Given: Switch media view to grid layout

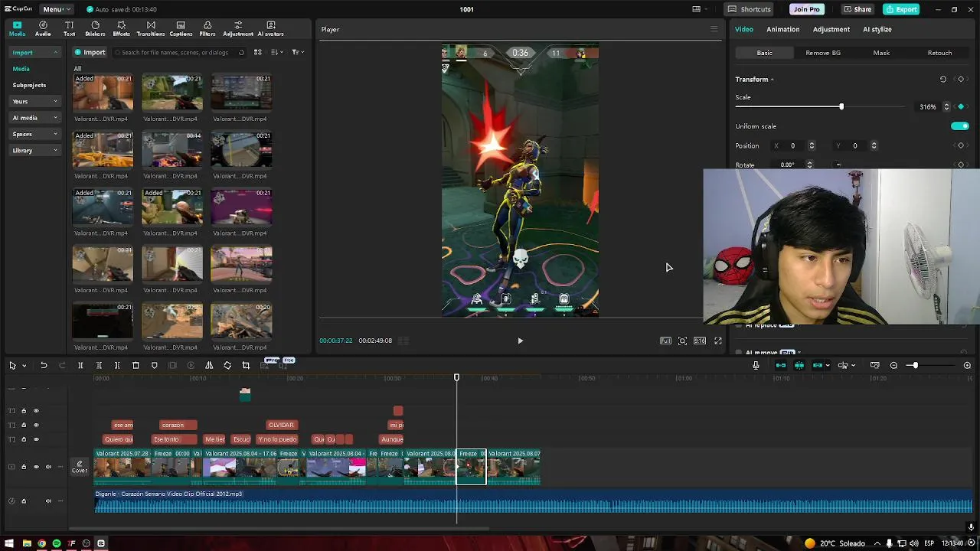Looking at the screenshot, I should point(258,53).
